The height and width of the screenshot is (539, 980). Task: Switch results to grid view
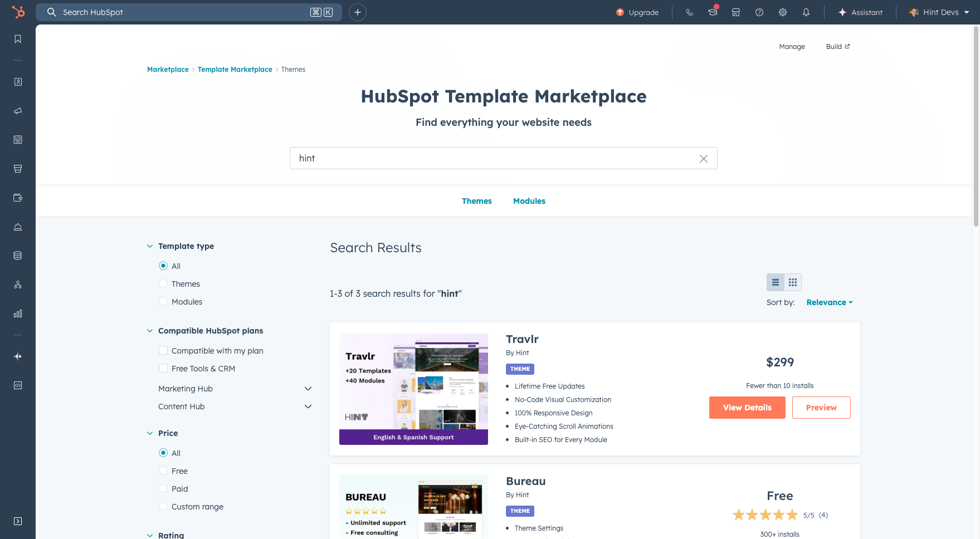pos(792,282)
